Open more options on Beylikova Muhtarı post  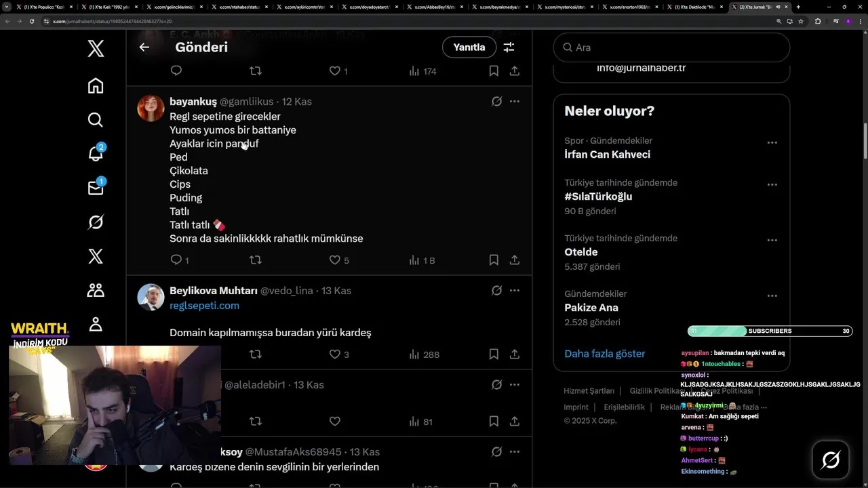tap(515, 291)
